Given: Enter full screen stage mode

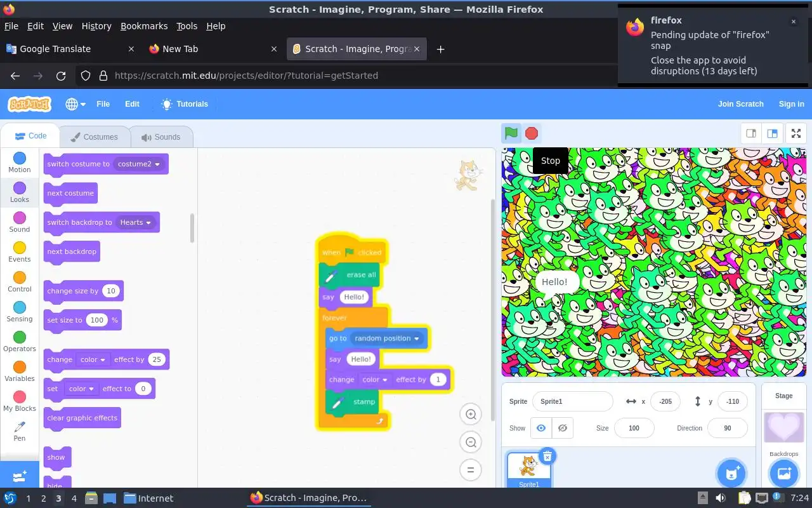Looking at the screenshot, I should click(796, 133).
